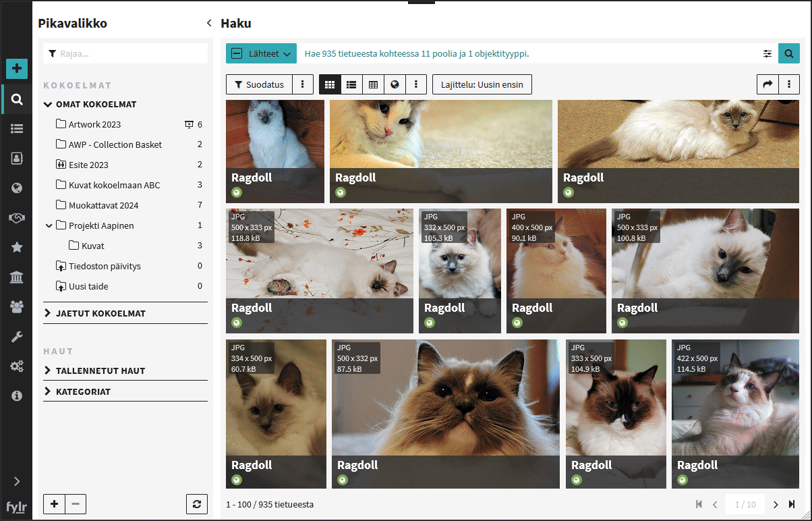Viewport: 812px width, 521px height.
Task: Collapse the Projekti Aapinen folder
Action: point(49,226)
